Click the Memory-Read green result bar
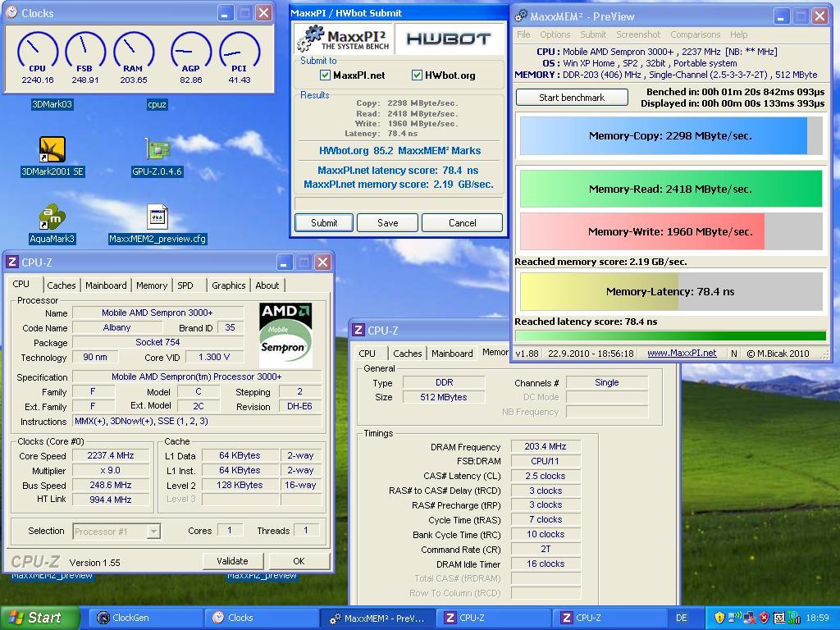 pos(671,189)
